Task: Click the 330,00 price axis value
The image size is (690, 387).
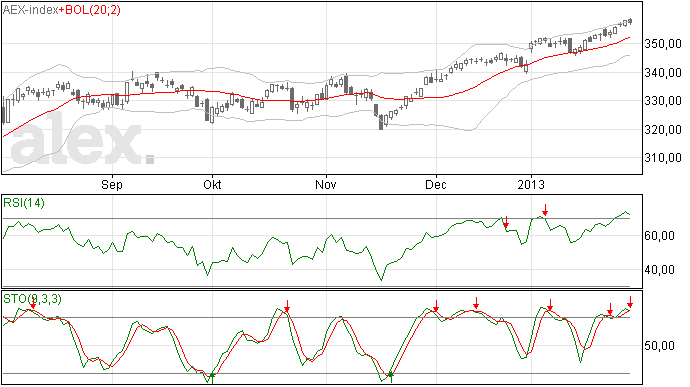Action: pyautogui.click(x=663, y=101)
